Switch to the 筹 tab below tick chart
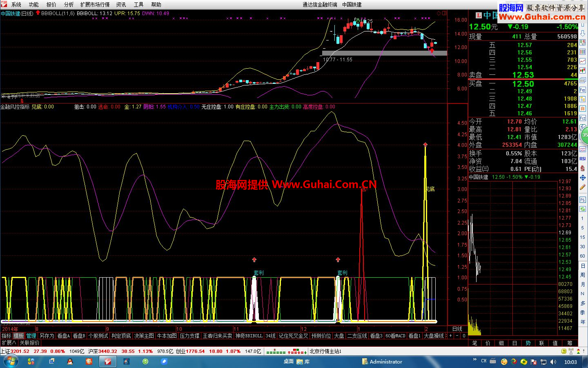588x368 pixels. coord(570,343)
